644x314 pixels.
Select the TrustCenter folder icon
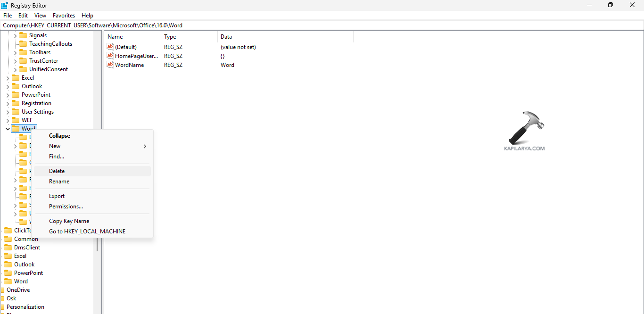coord(23,61)
